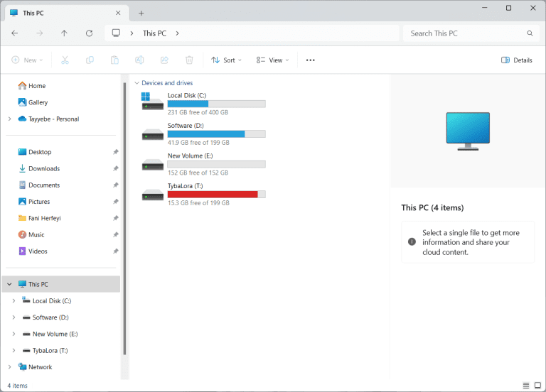Image resolution: width=546 pixels, height=392 pixels.
Task: Expand TybaLora (T:) in tree
Action: [14, 351]
